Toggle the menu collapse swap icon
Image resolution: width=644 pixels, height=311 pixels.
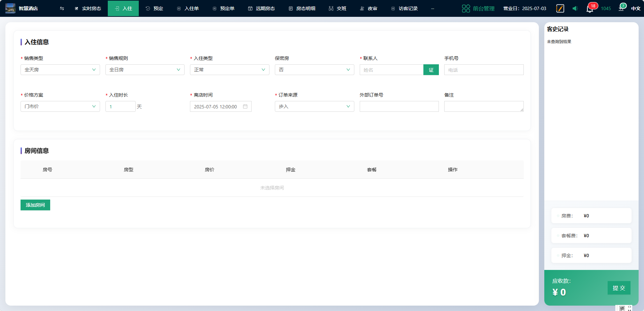[x=62, y=8]
